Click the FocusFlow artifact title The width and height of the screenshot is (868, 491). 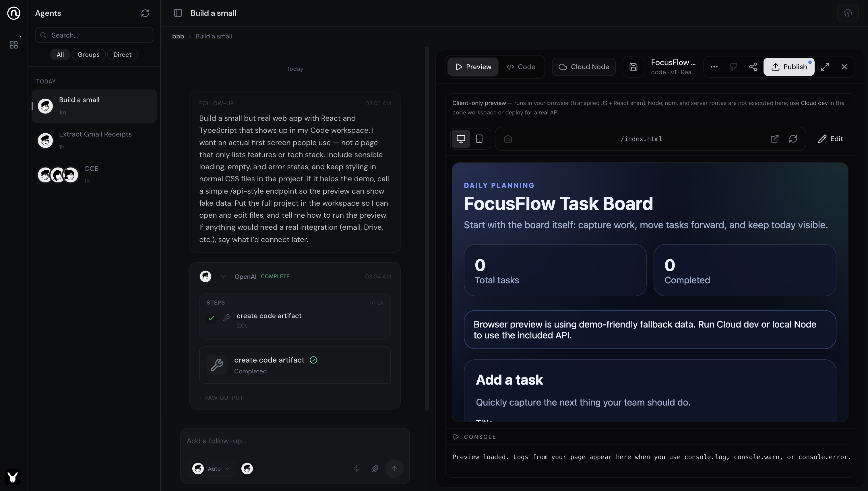point(673,63)
